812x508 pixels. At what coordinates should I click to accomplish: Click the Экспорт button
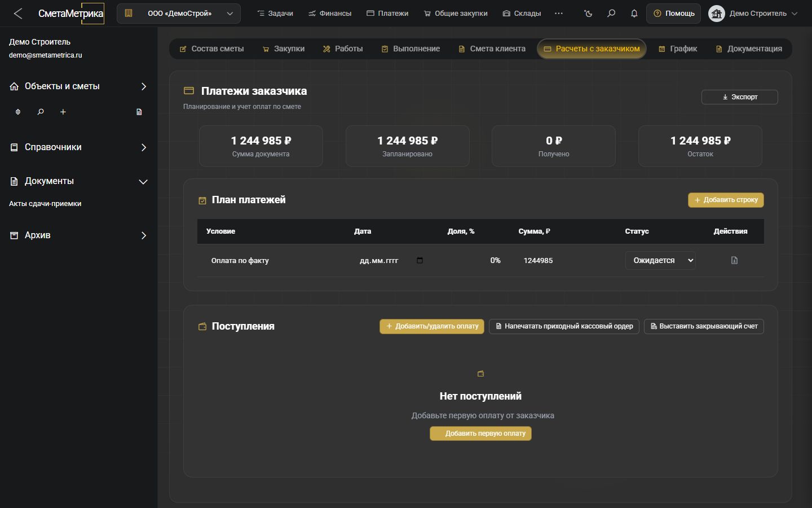[740, 97]
